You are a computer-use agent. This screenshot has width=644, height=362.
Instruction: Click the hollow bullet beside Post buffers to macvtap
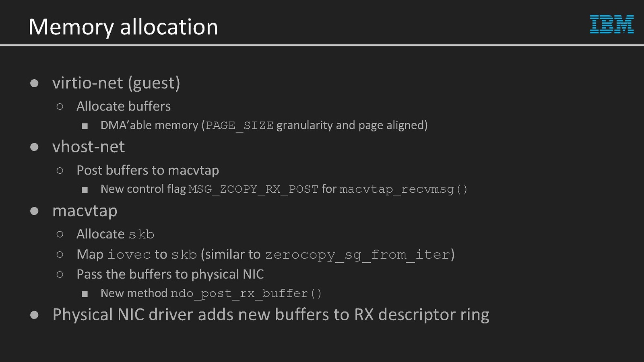[60, 171]
